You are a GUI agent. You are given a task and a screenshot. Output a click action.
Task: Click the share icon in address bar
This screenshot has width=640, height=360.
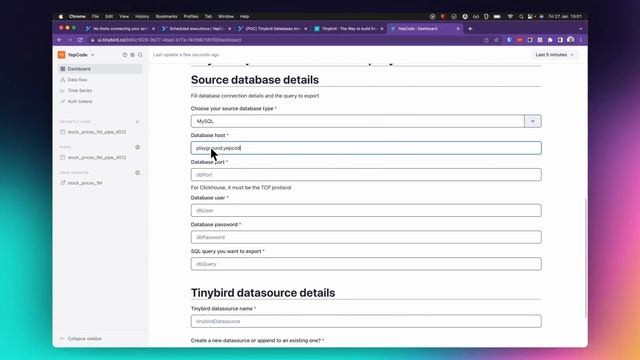(486, 40)
